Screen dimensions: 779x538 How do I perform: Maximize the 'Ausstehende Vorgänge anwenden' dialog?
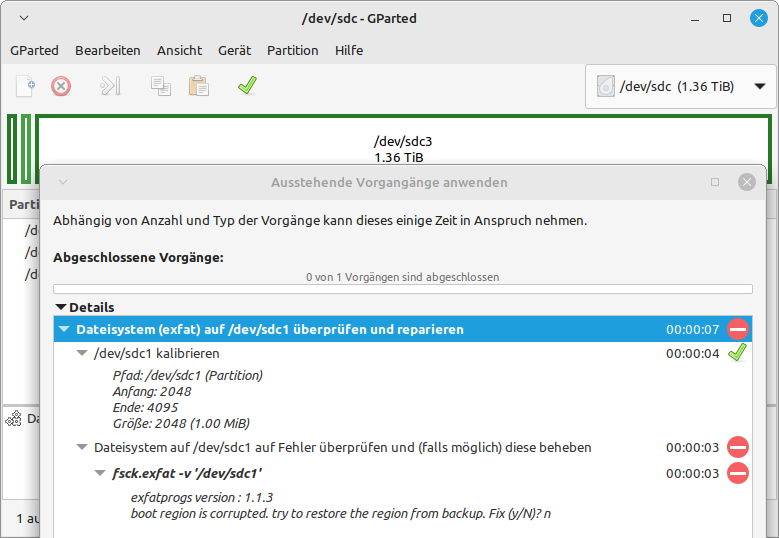[x=715, y=182]
